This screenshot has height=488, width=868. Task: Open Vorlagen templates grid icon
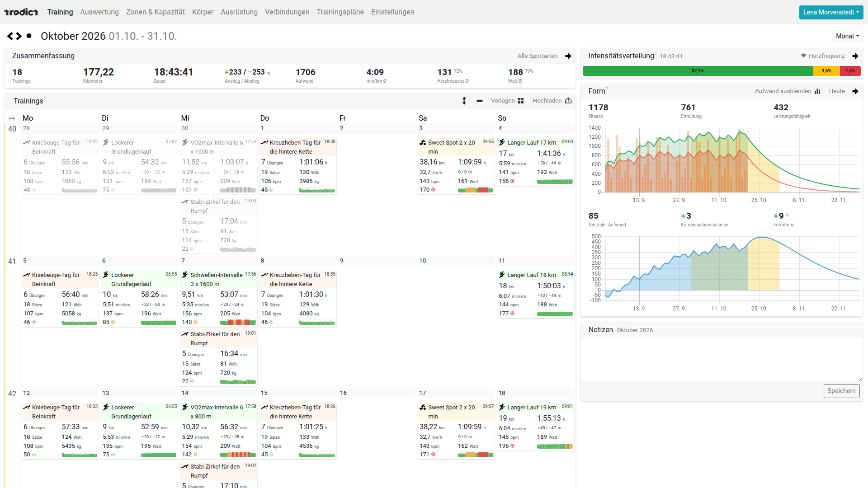tap(521, 101)
